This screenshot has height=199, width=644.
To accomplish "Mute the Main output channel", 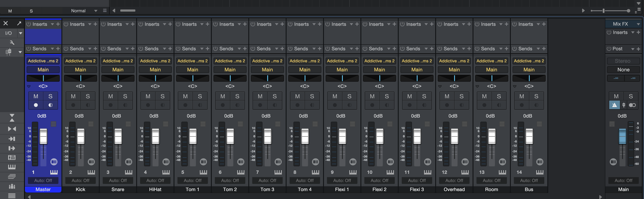I will 616,96.
